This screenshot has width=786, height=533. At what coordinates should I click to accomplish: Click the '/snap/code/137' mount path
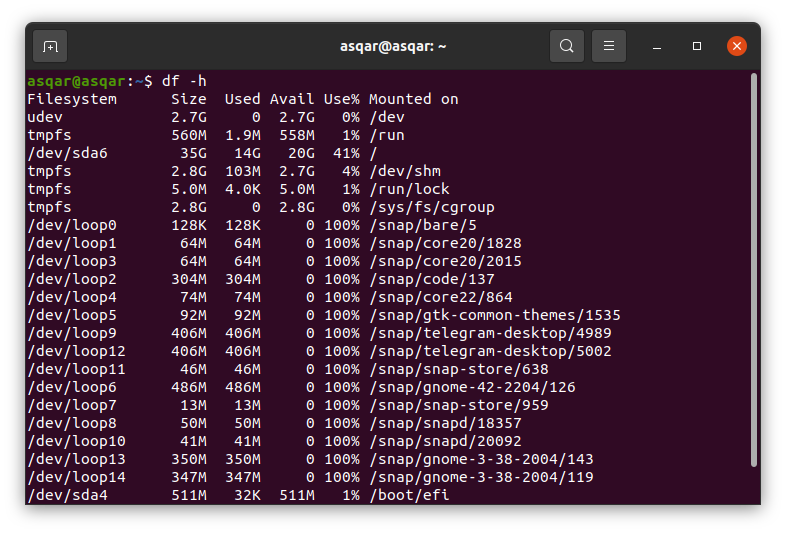pos(432,279)
